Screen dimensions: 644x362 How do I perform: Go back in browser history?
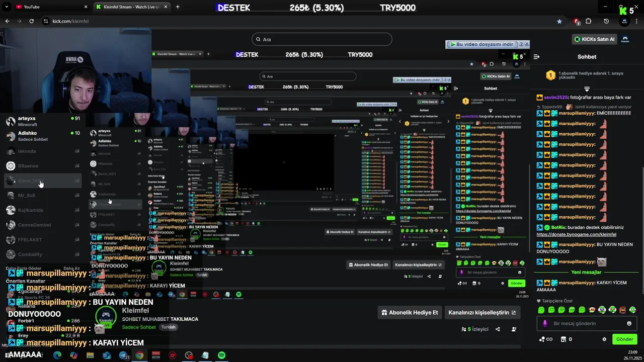tap(7, 21)
